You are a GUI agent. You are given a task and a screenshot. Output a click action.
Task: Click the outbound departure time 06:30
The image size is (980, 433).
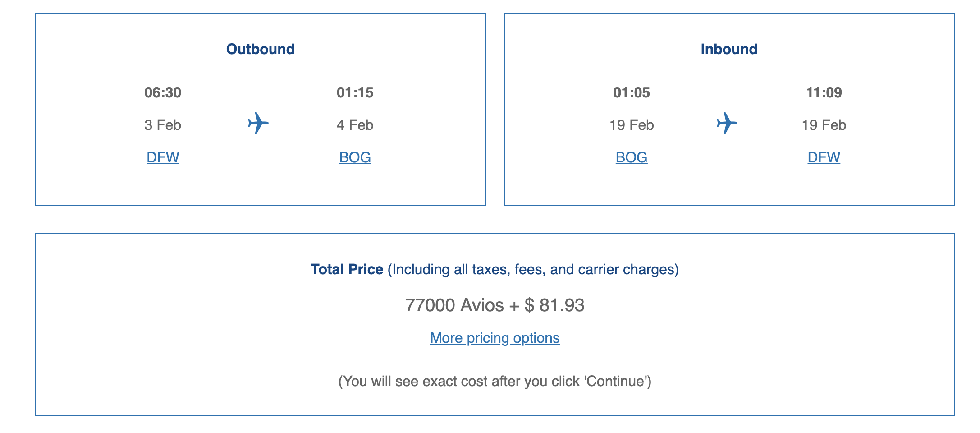[x=163, y=92]
